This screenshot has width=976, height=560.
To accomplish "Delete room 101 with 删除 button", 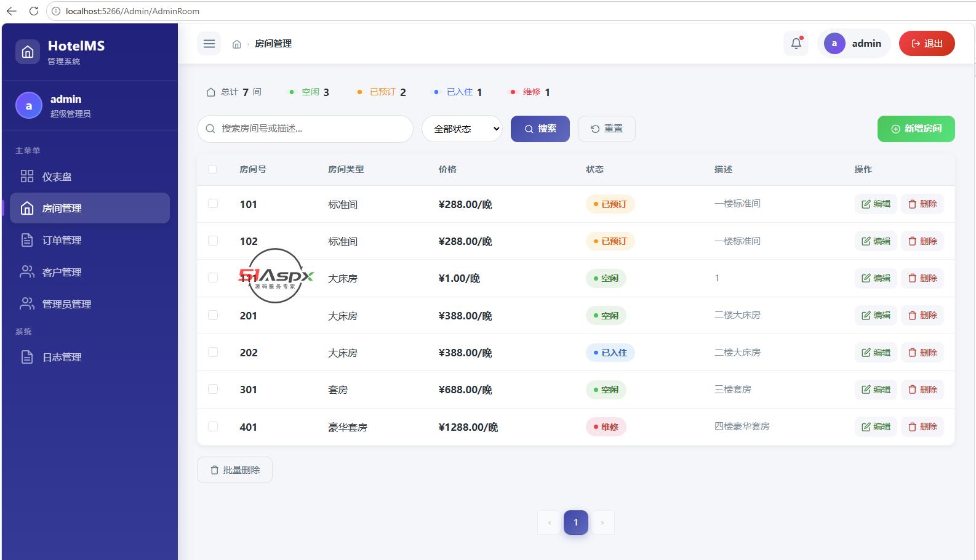I will point(922,204).
